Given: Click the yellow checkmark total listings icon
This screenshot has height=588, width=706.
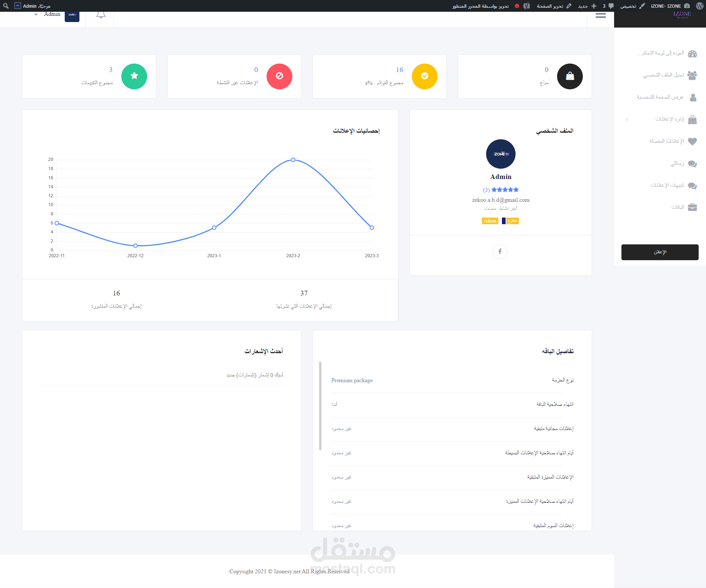Looking at the screenshot, I should [x=424, y=76].
